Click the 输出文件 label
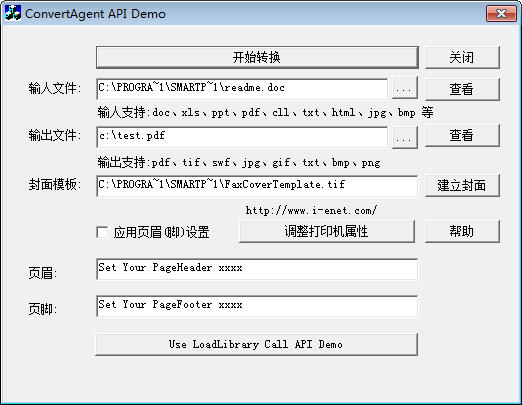 coord(55,136)
